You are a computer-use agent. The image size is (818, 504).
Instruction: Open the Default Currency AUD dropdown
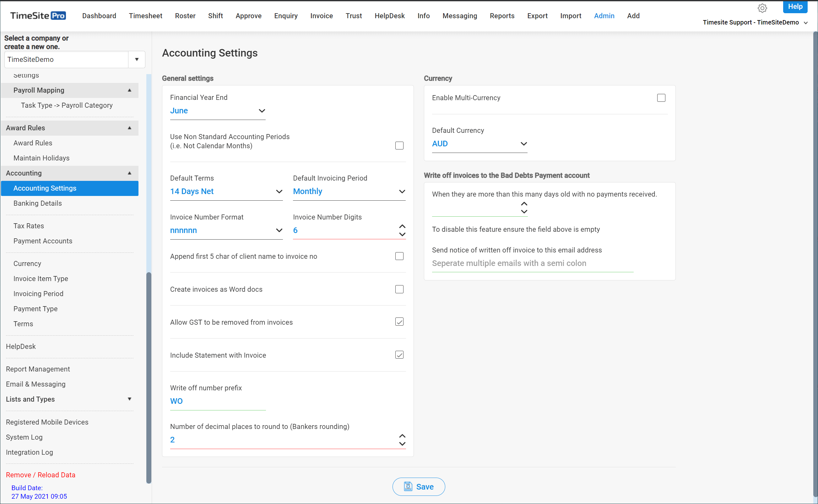[x=480, y=144]
